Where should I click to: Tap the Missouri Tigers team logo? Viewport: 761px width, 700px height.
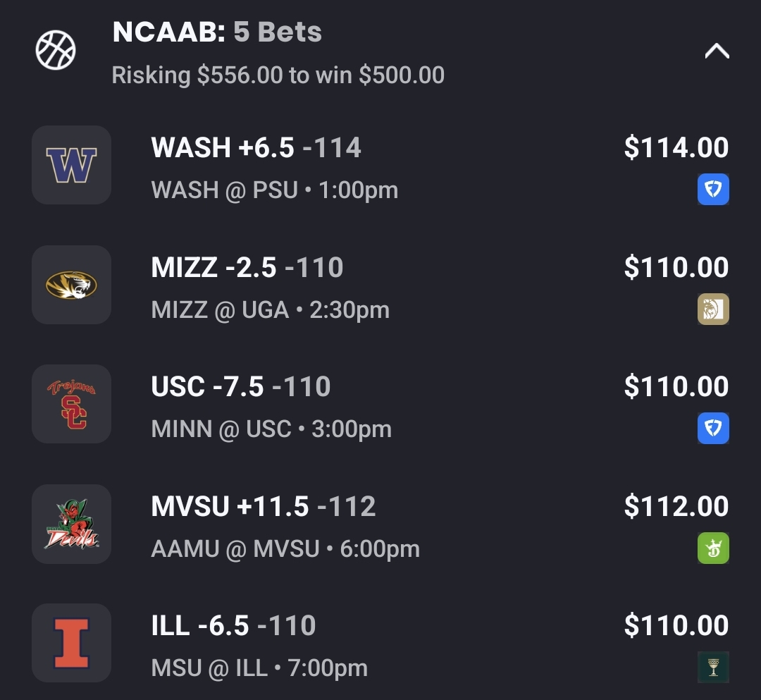click(x=71, y=285)
